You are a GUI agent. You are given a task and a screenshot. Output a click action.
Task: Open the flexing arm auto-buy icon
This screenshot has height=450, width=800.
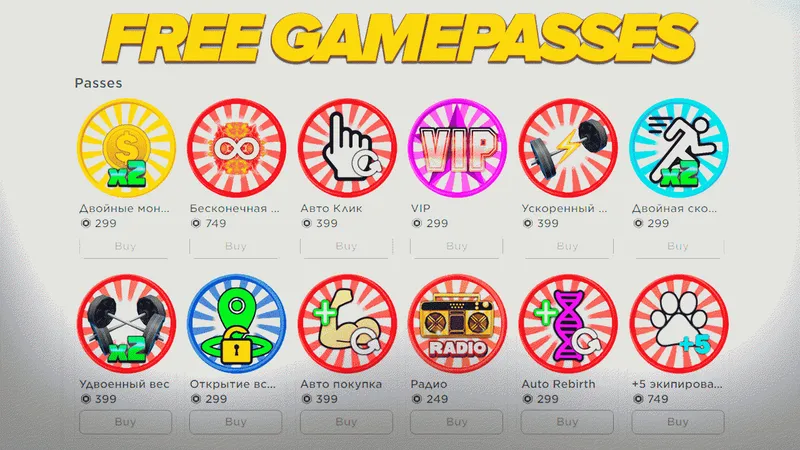coord(347,324)
